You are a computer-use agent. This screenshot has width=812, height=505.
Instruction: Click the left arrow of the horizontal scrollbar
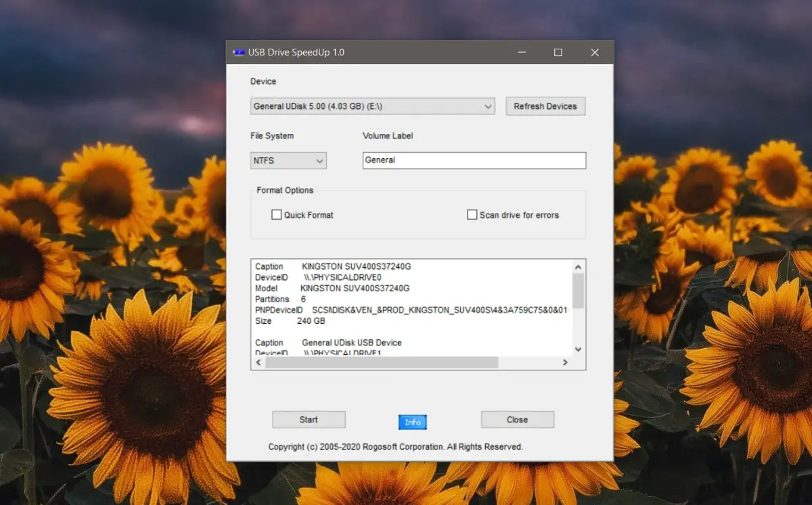(x=258, y=363)
